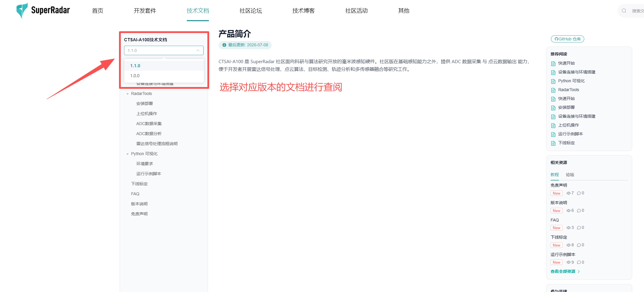This screenshot has height=292, width=644.
Task: Open 运行示例脚本 in the left sidebar tree
Action: pyautogui.click(x=149, y=174)
